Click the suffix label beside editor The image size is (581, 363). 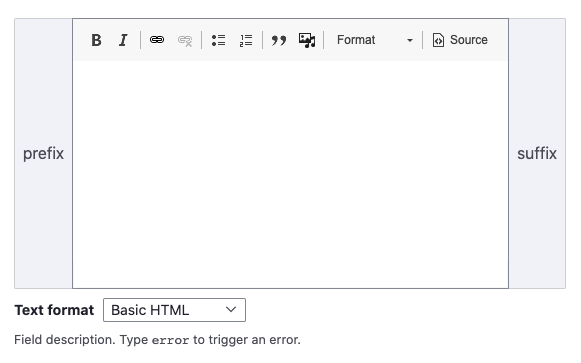pos(537,153)
